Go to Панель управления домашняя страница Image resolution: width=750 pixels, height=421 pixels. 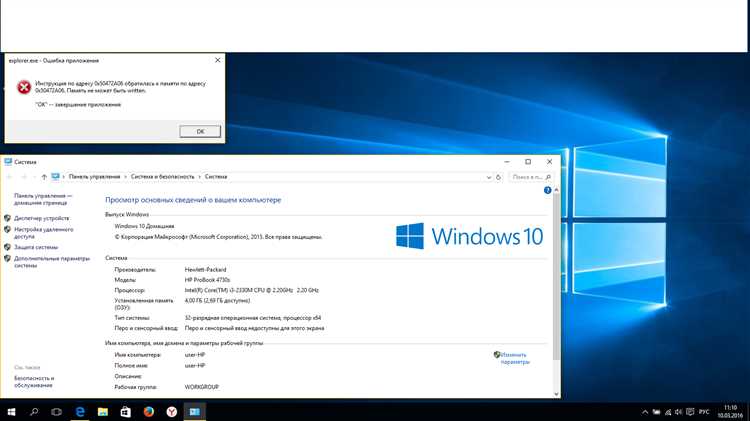42,198
